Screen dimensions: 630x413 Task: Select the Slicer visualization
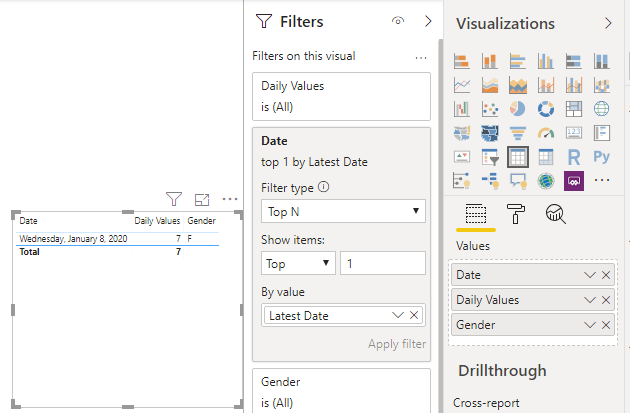pos(489,156)
